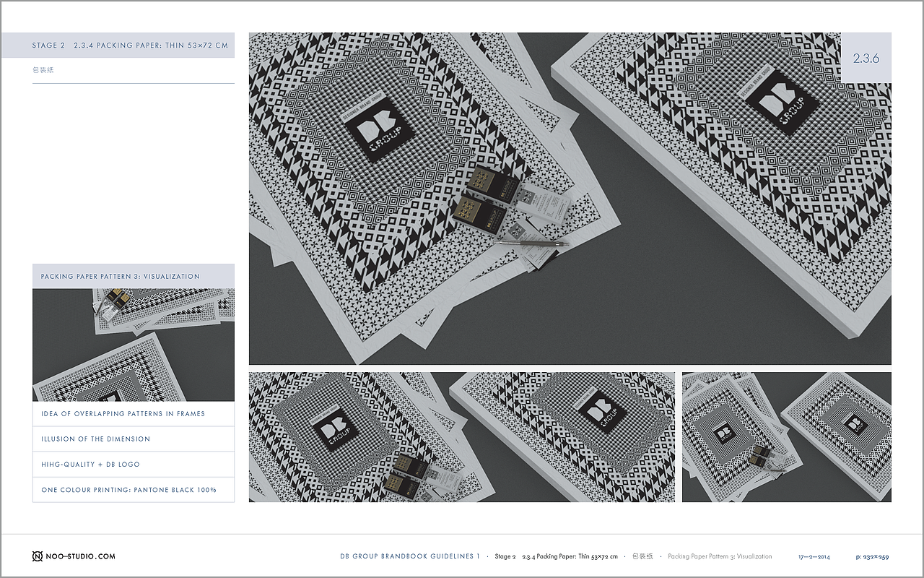Select the 'Stage 2 2.3.4 Packing Paper' header

[118, 46]
